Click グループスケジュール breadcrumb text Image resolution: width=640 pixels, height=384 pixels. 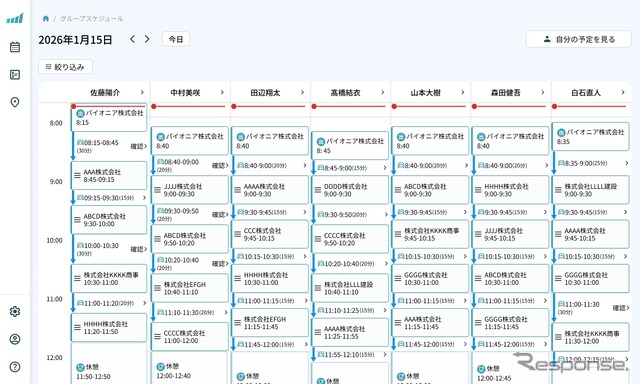point(92,18)
